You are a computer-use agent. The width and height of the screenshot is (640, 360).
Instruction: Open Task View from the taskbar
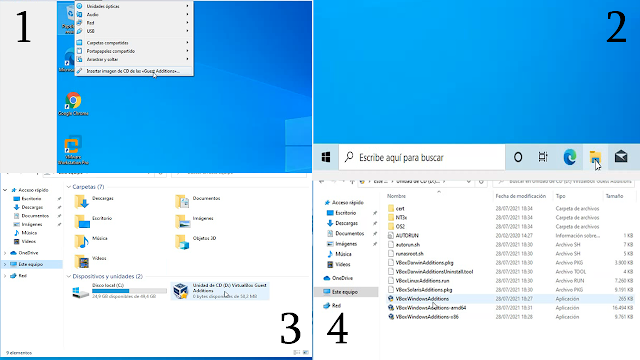coord(543,157)
